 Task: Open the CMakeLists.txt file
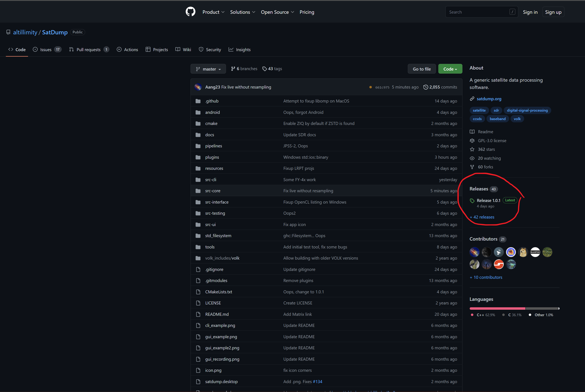(218, 292)
